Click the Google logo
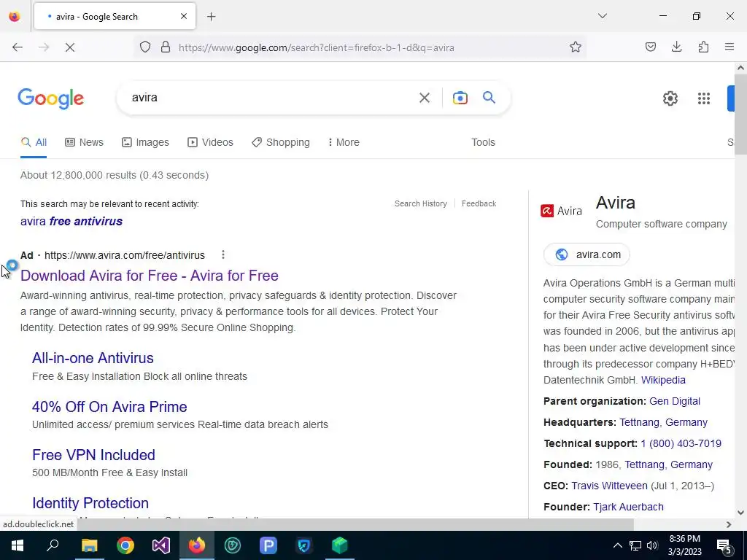 51,98
